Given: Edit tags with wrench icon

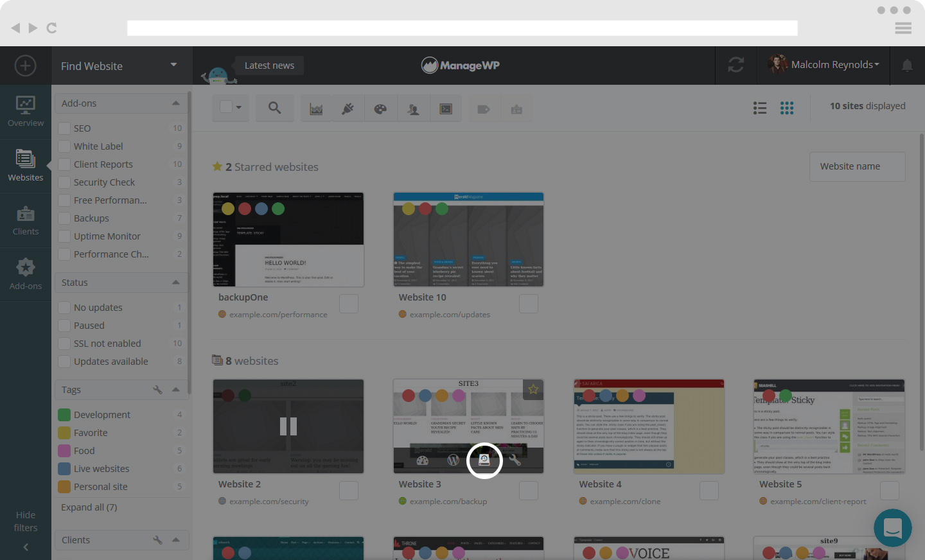Looking at the screenshot, I should (157, 389).
